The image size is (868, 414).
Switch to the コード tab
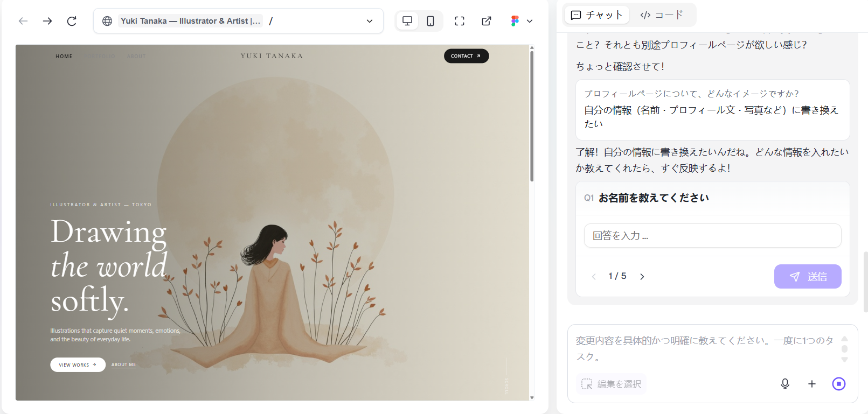coord(662,15)
